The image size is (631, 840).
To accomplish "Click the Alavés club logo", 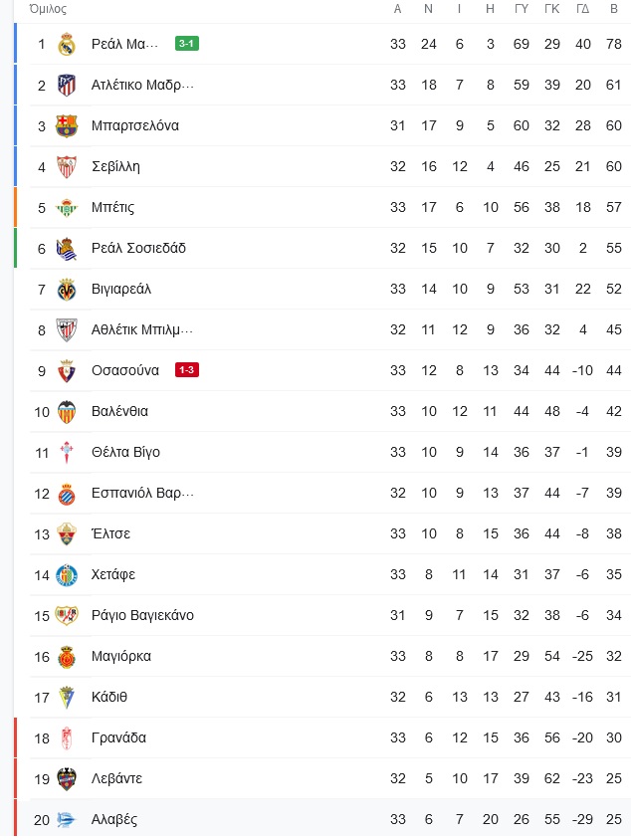I will [67, 820].
